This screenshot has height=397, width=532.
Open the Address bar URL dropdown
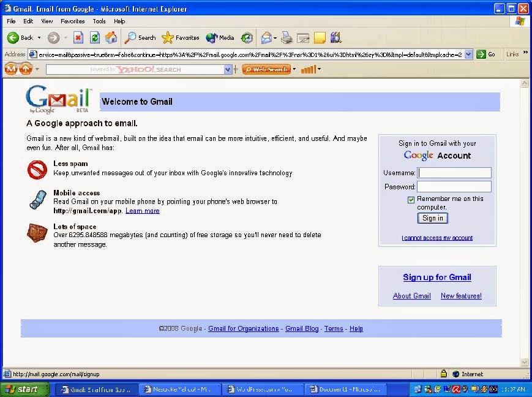(468, 55)
